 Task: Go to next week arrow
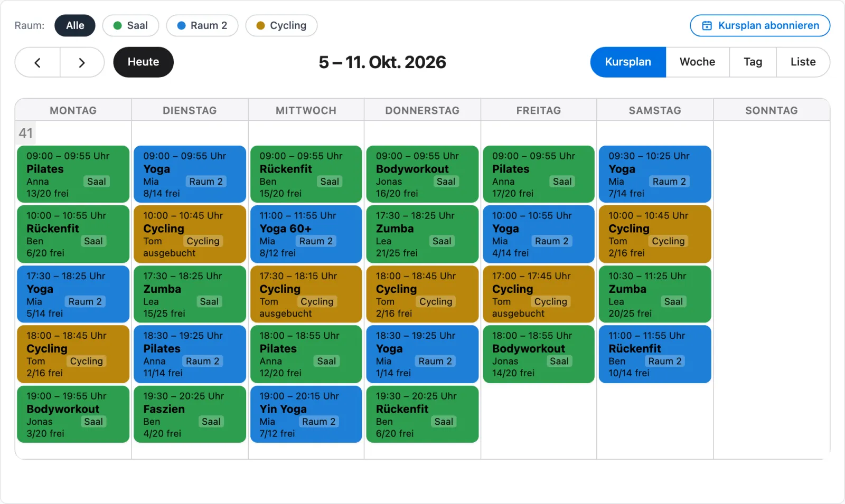(82, 62)
